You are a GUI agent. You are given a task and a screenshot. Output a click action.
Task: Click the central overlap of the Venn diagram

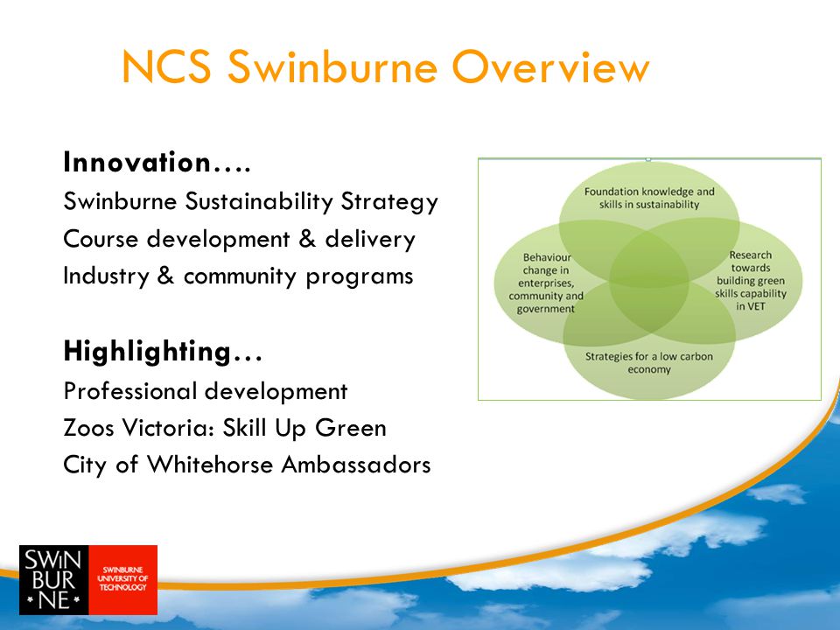tap(648, 280)
